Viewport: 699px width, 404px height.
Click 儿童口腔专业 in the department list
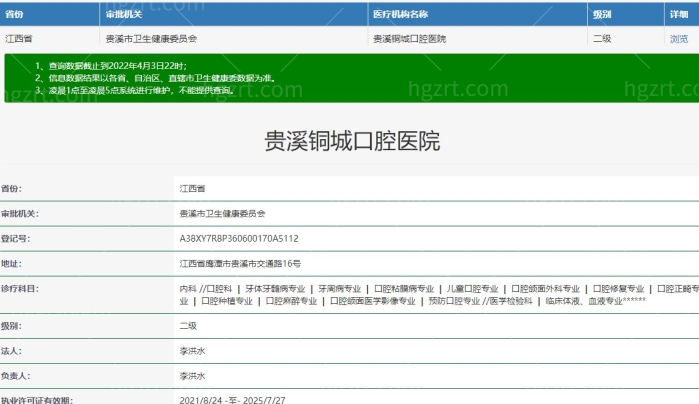[472, 289]
